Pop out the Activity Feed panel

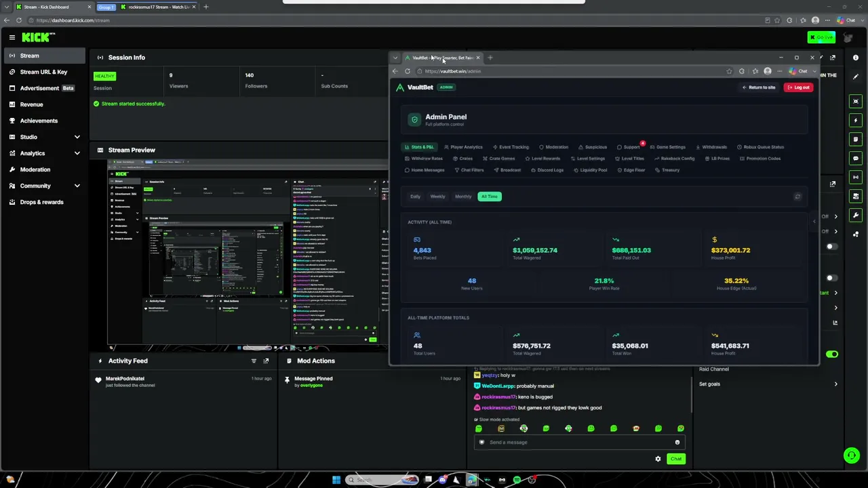266,361
